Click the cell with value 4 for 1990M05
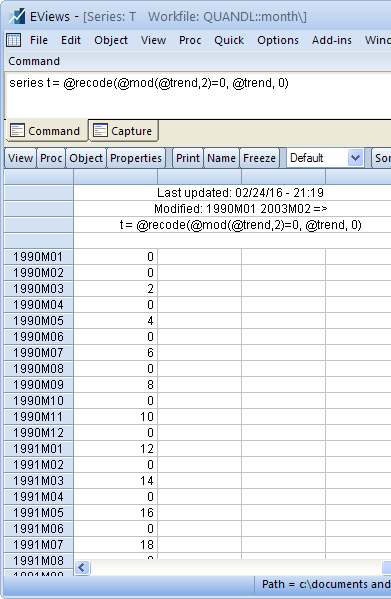391x599 pixels. coord(116,321)
